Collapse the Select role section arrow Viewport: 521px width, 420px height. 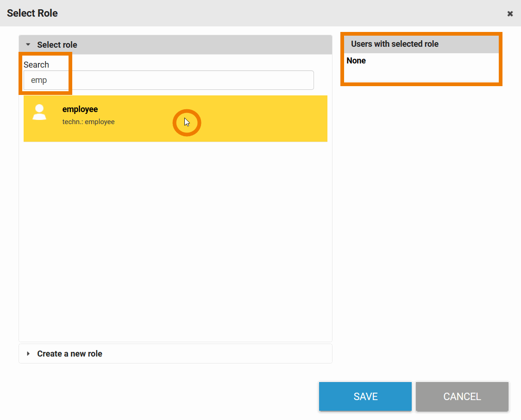28,45
